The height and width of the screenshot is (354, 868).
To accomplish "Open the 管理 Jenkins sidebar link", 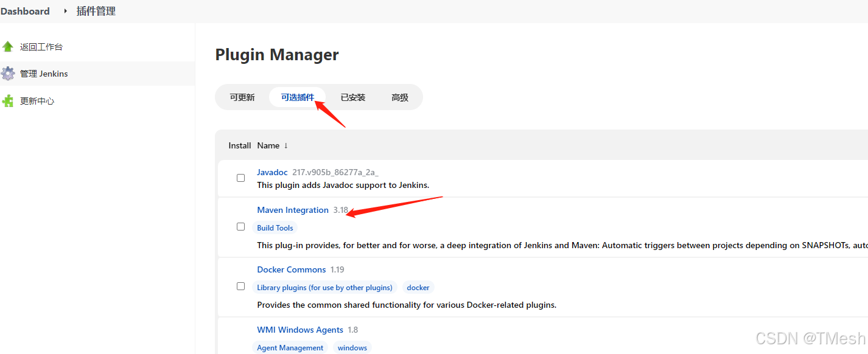I will click(44, 74).
